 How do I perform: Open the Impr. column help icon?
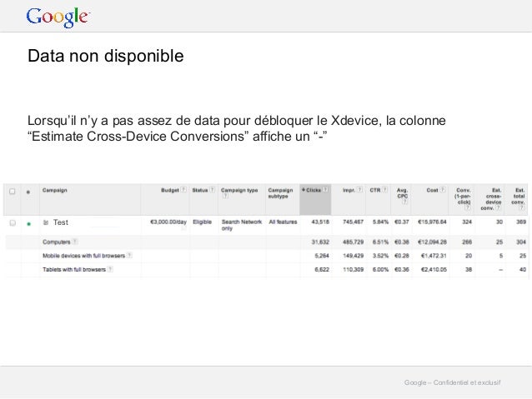[x=359, y=190]
